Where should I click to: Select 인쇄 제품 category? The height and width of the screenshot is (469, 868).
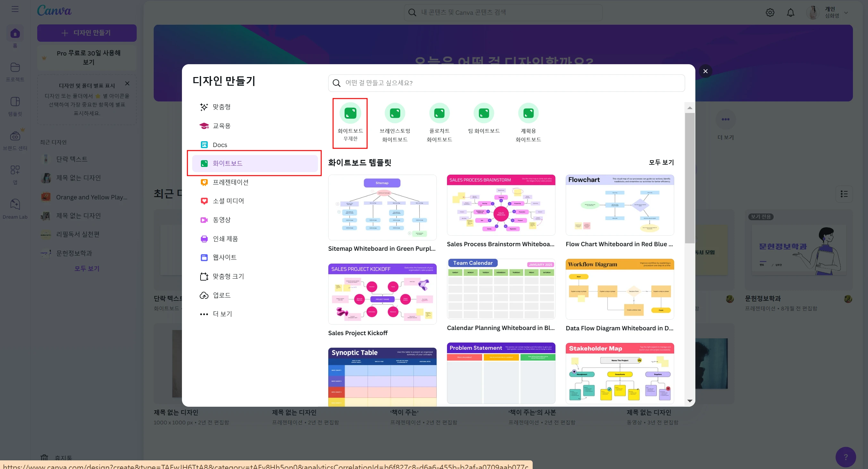coord(255,239)
